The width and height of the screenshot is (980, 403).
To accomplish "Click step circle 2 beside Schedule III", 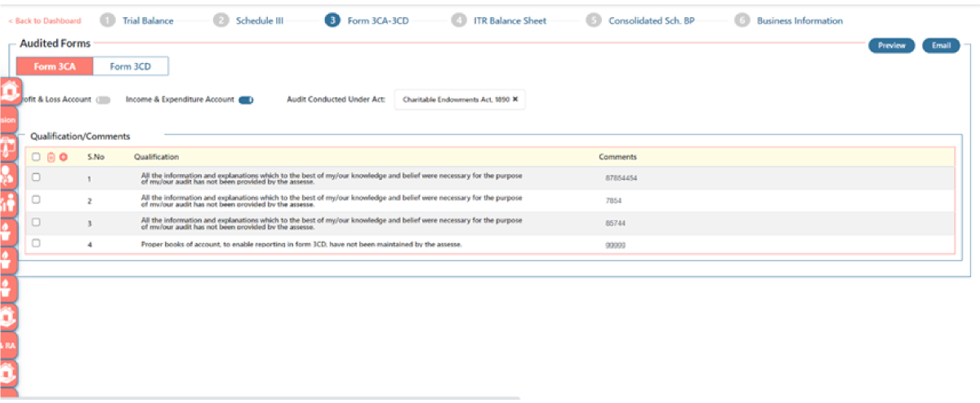I will click(x=220, y=20).
